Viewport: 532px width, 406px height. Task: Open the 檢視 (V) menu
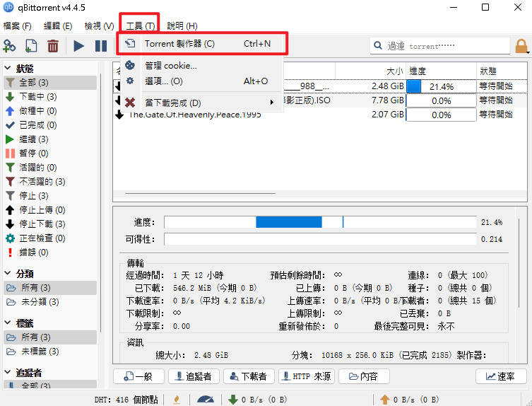point(99,26)
